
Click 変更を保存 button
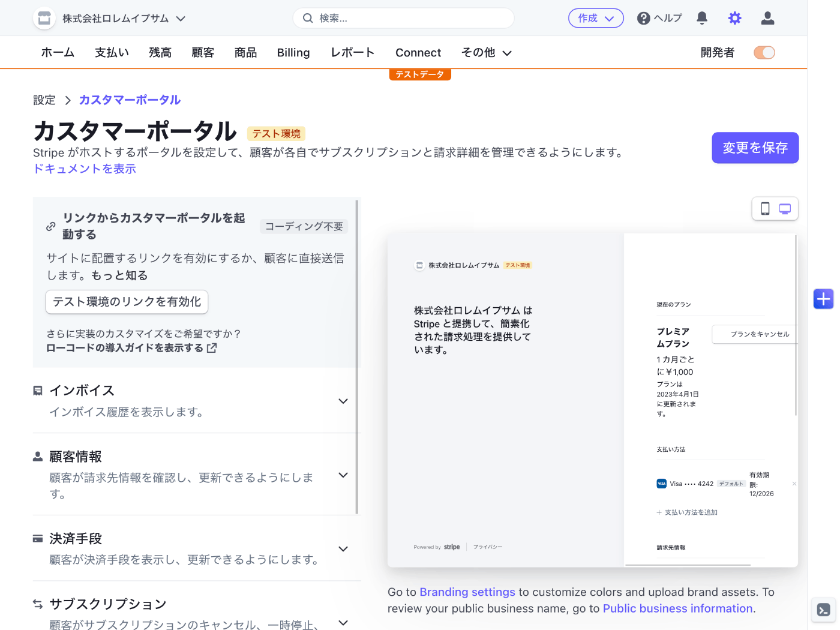point(755,148)
